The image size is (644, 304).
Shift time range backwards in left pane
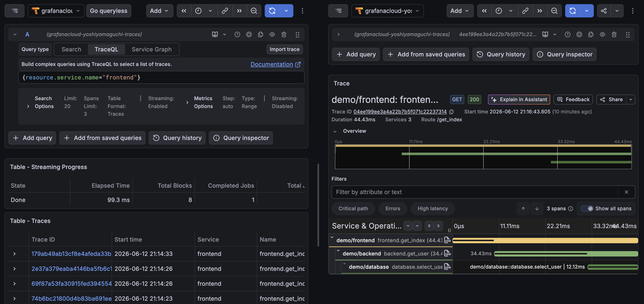[184, 11]
